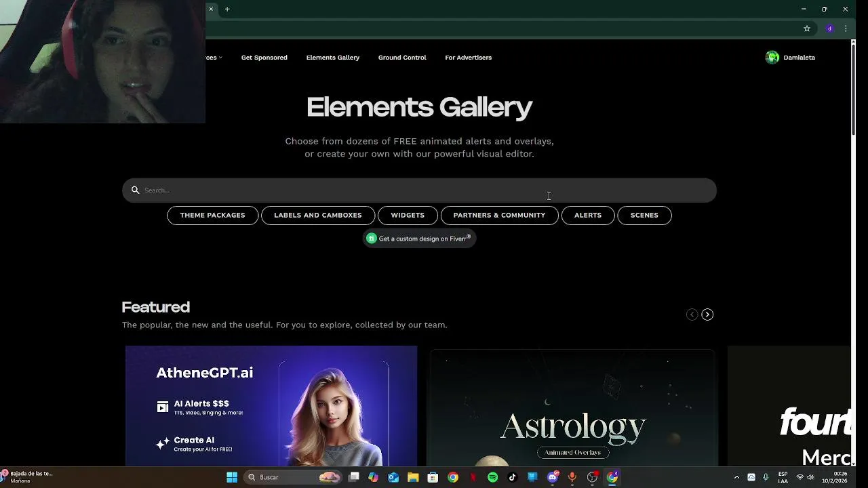
Task: Launch Copilot from the taskbar
Action: pyautogui.click(x=374, y=477)
